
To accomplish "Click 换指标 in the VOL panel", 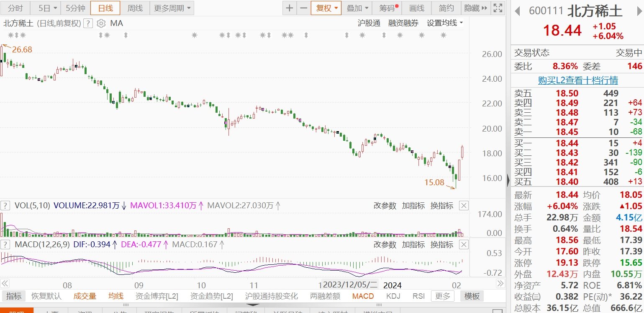I will pos(442,206).
